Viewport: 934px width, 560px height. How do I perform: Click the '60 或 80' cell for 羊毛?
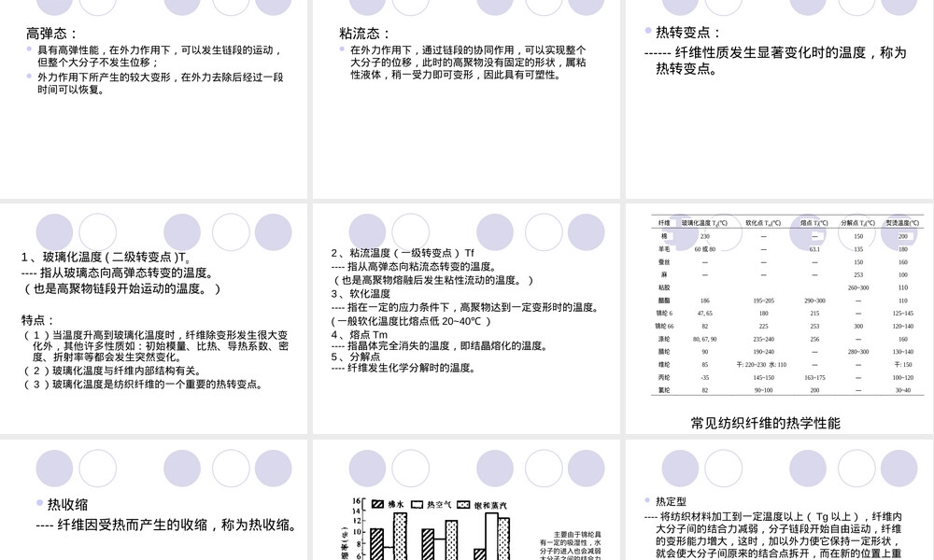704,249
